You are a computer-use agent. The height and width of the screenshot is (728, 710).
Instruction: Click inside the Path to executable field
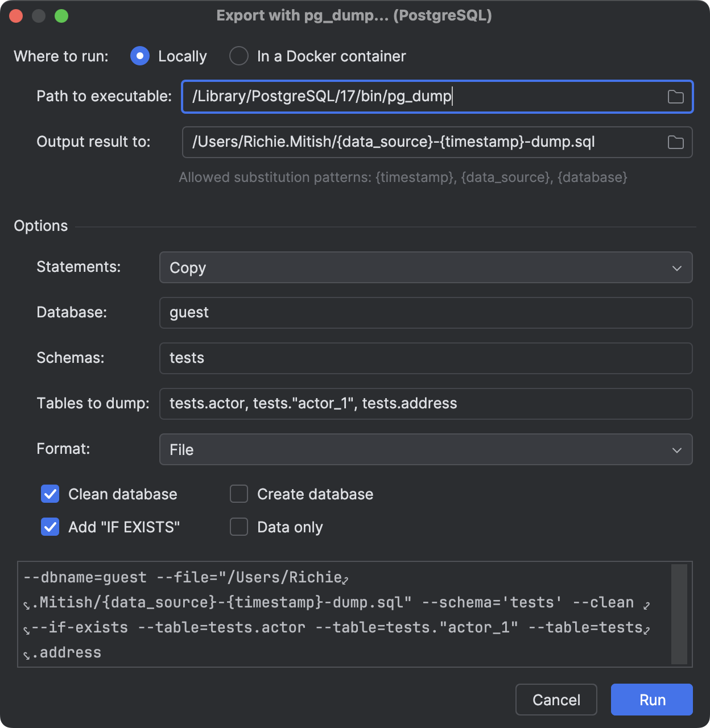[x=398, y=97]
